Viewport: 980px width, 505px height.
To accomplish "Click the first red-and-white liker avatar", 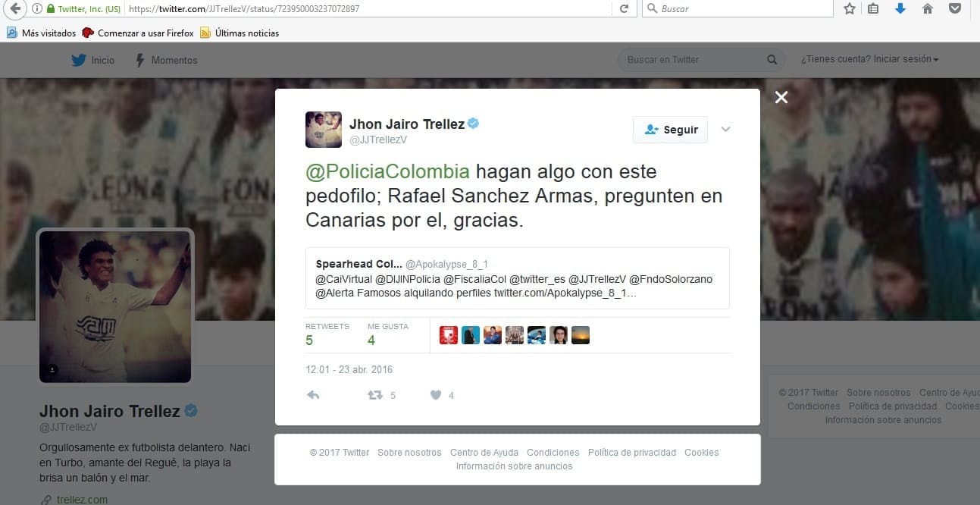I will (449, 335).
